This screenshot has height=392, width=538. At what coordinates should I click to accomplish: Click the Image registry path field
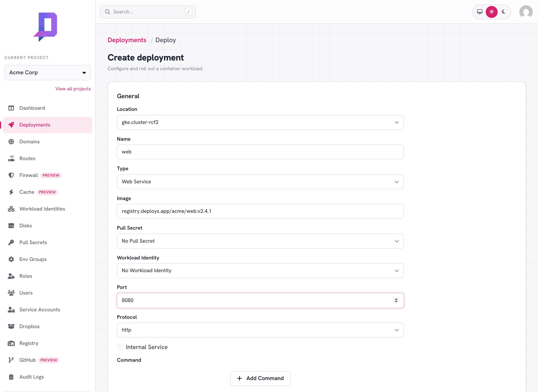(260, 211)
